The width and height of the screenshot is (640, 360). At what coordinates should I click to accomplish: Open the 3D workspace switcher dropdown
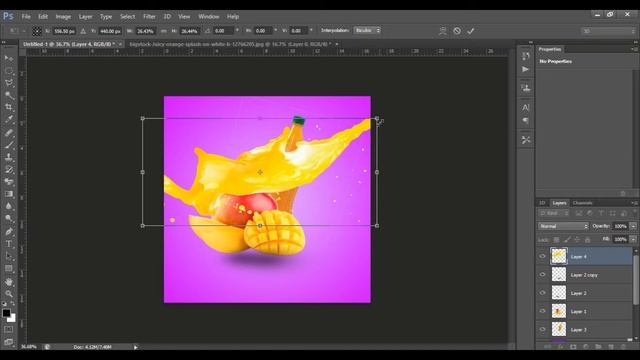pos(608,31)
